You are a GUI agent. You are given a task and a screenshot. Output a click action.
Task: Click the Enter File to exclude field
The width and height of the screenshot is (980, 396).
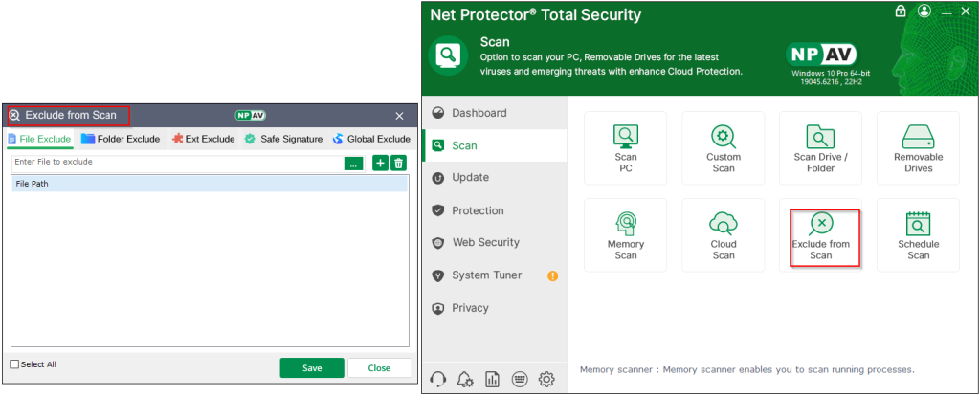(177, 163)
